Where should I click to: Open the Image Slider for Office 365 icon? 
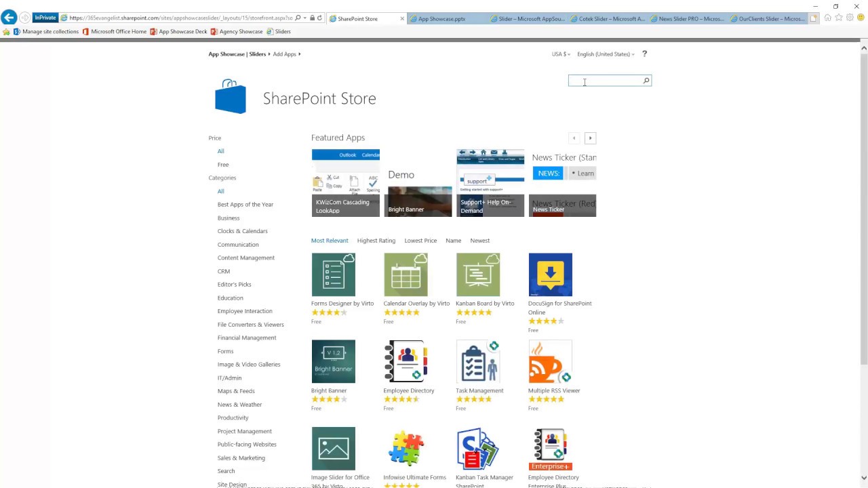tap(333, 449)
